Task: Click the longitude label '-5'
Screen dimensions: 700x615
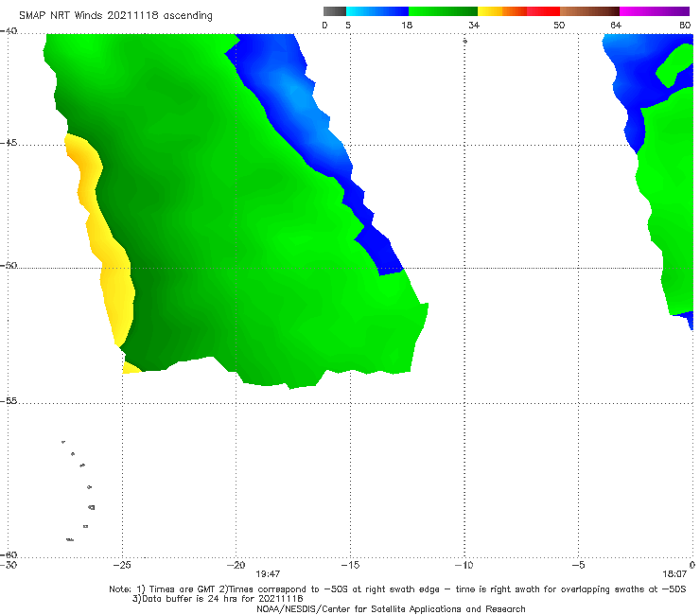Action: tap(578, 565)
